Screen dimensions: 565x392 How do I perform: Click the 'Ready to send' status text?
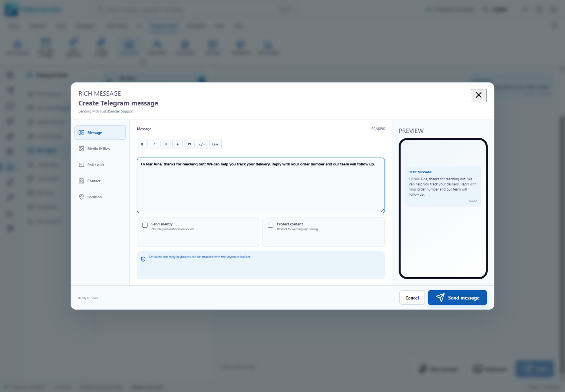(88, 298)
